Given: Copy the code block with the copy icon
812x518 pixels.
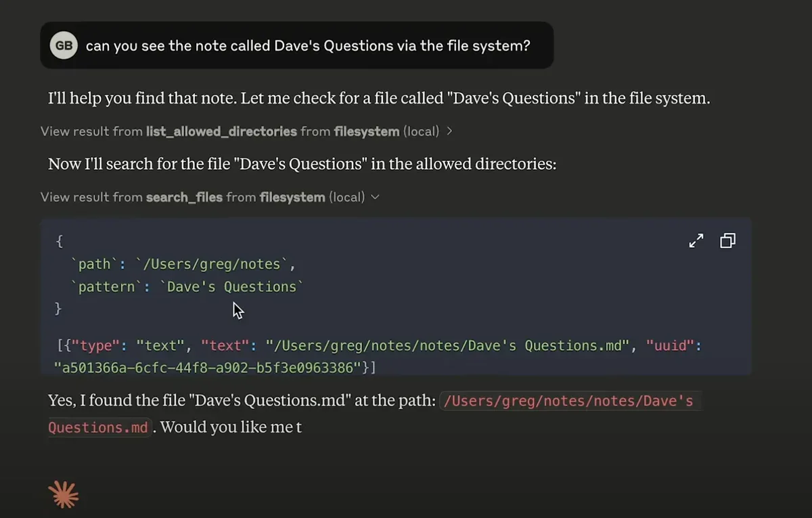Looking at the screenshot, I should [727, 240].
